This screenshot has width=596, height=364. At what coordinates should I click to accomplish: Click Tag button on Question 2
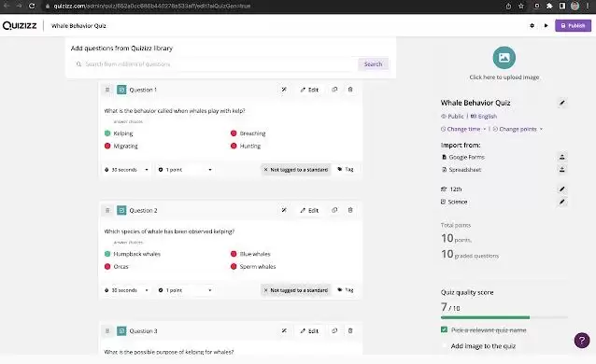point(346,290)
